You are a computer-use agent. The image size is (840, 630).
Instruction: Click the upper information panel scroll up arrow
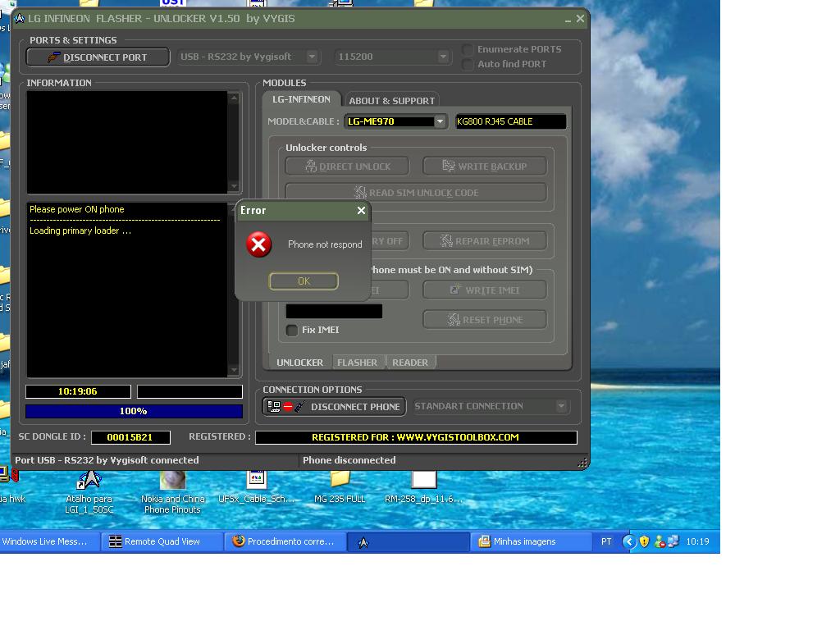[234, 98]
